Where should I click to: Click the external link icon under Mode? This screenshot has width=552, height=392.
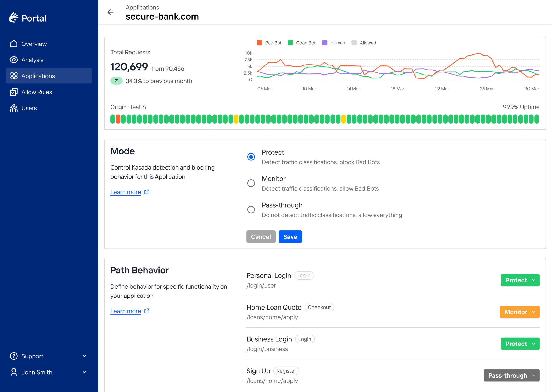click(147, 192)
